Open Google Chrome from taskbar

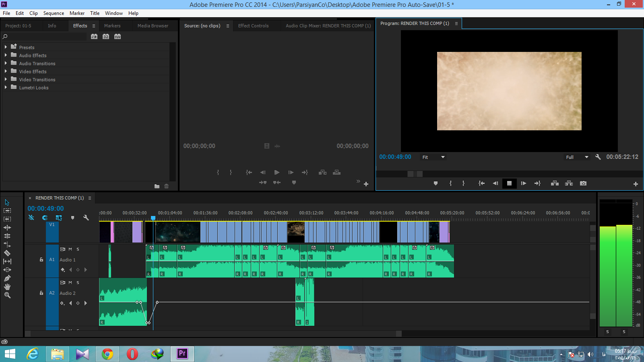point(107,354)
